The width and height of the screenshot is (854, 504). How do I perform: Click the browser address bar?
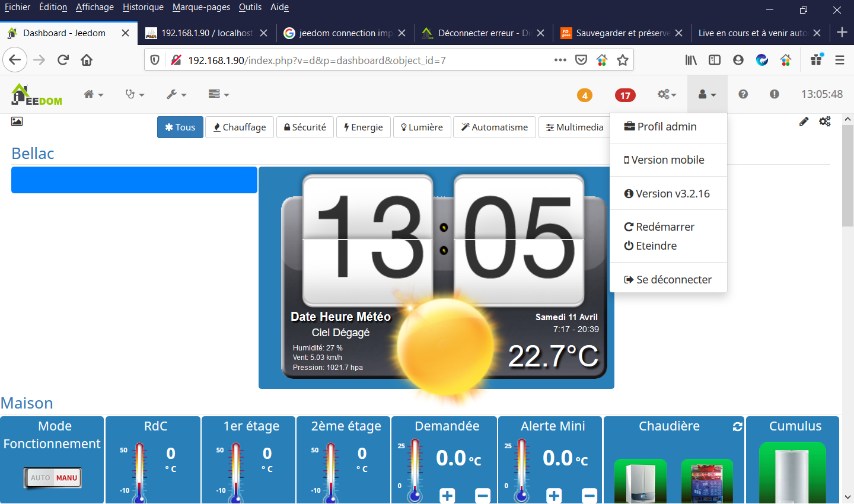coord(356,60)
